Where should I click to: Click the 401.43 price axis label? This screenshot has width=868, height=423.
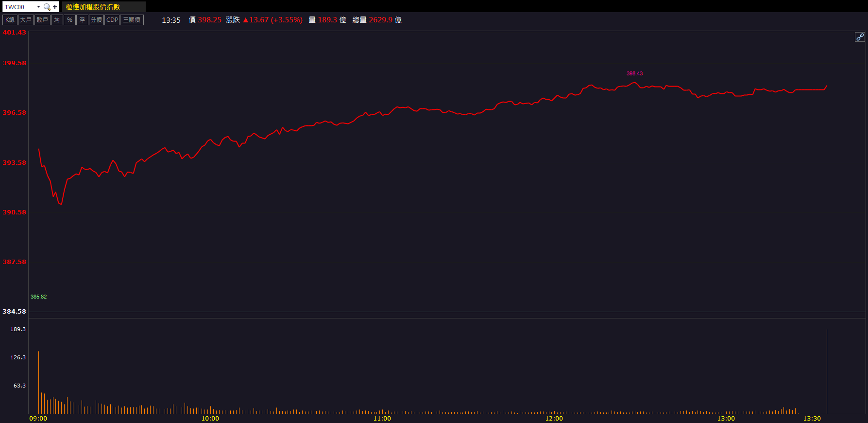(15, 33)
